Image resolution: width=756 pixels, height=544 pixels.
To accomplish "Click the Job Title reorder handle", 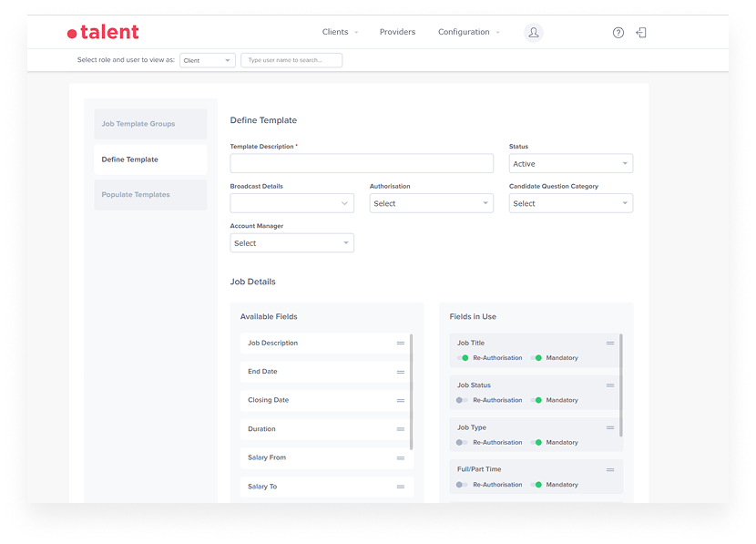I will point(610,344).
